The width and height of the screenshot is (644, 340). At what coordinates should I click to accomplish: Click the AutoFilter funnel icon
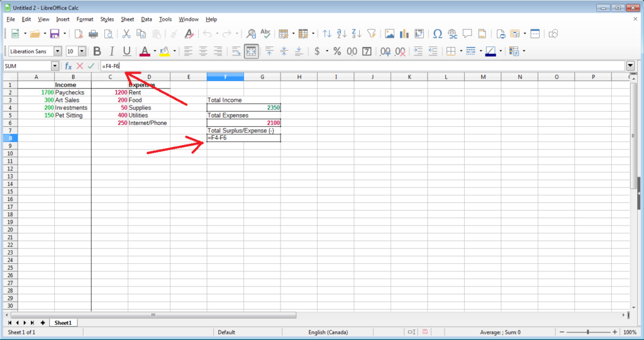point(372,34)
